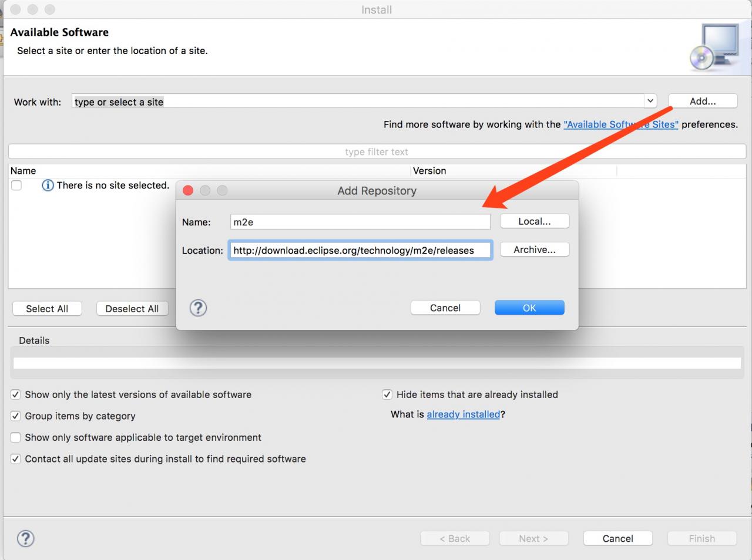Click Cancel in Add Repository dialog
This screenshot has height=560, width=752.
[445, 308]
